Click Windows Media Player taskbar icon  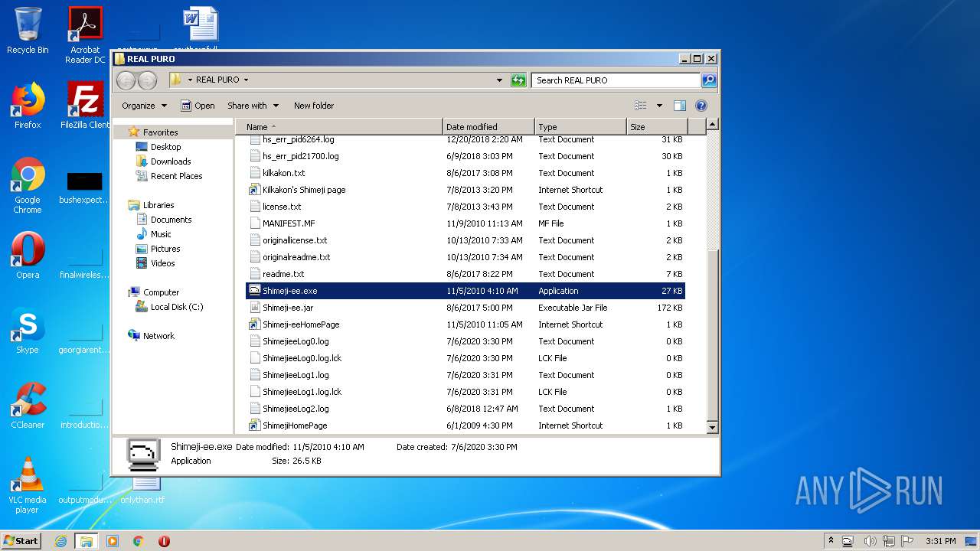(x=113, y=541)
